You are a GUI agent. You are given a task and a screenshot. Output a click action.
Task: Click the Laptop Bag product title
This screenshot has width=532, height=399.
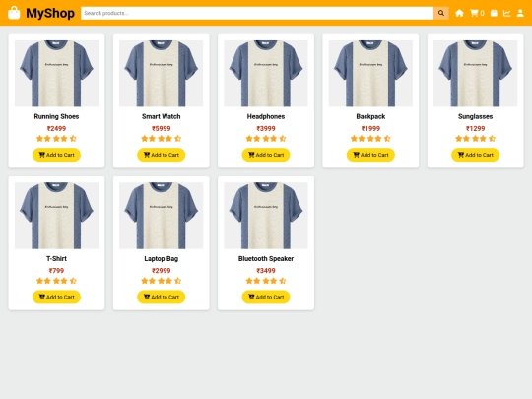coord(162,259)
